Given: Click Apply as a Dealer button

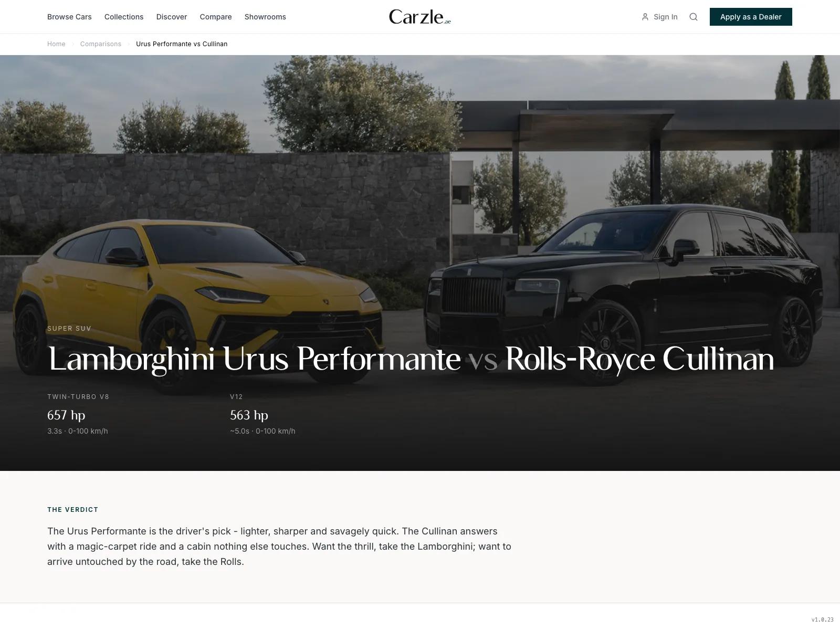Looking at the screenshot, I should pos(751,17).
